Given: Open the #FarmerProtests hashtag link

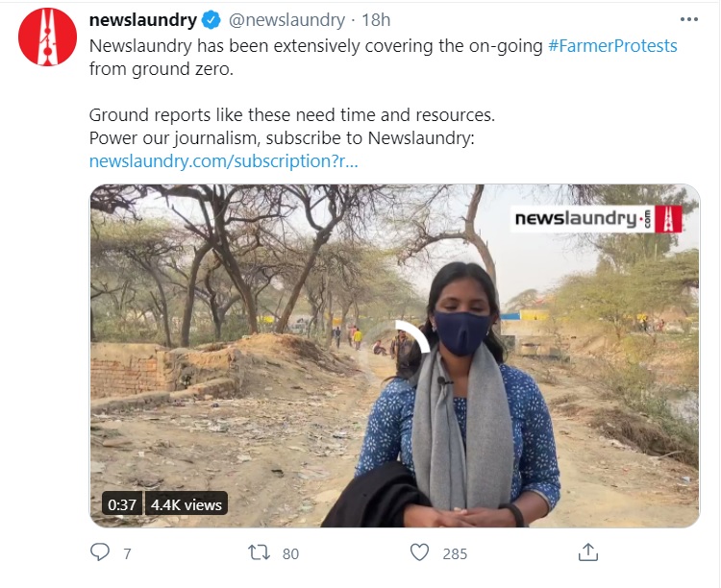Looking at the screenshot, I should (612, 45).
